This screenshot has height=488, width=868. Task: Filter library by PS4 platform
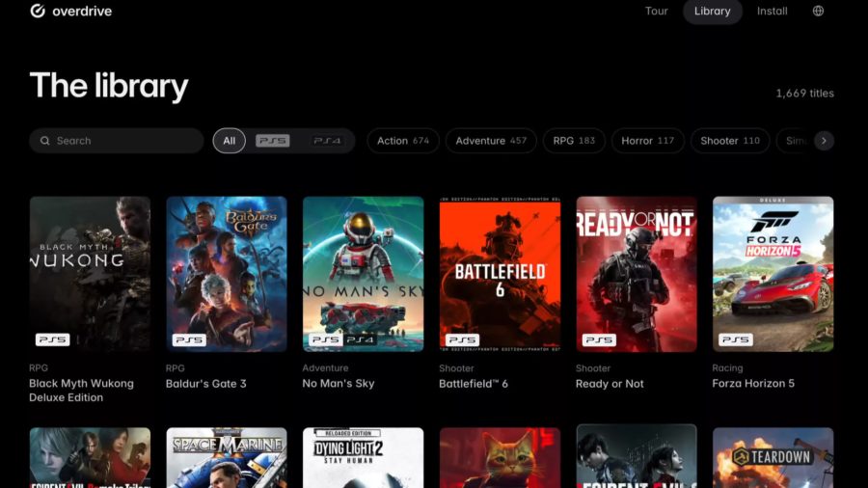tap(327, 141)
